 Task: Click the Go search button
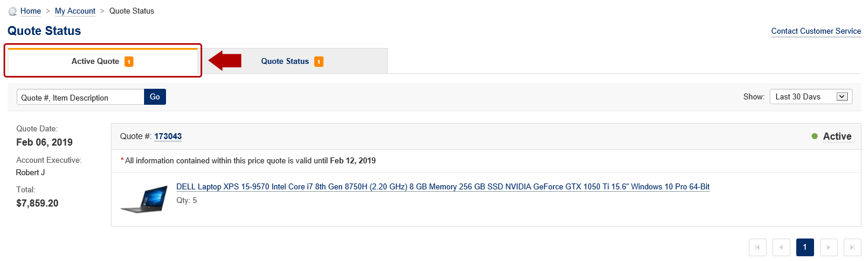point(155,97)
